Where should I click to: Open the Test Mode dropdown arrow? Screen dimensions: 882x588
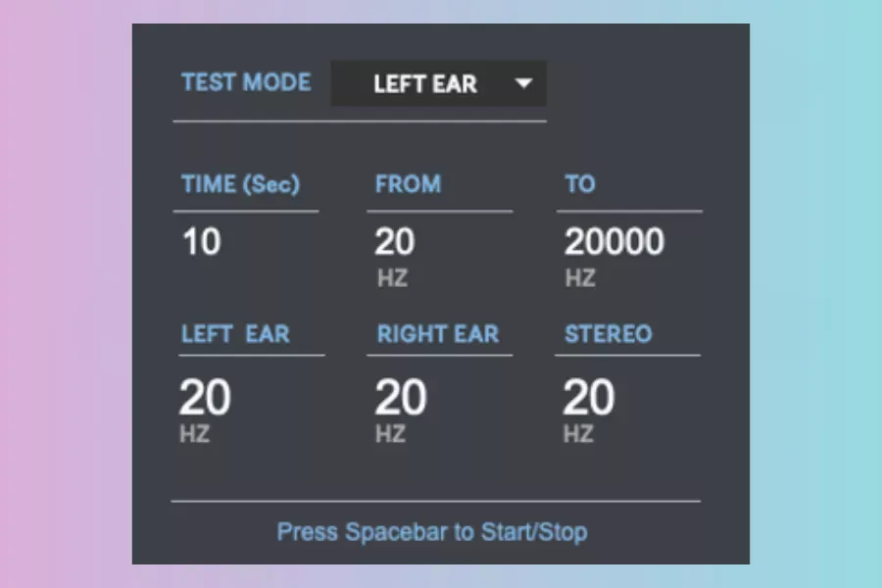[523, 84]
